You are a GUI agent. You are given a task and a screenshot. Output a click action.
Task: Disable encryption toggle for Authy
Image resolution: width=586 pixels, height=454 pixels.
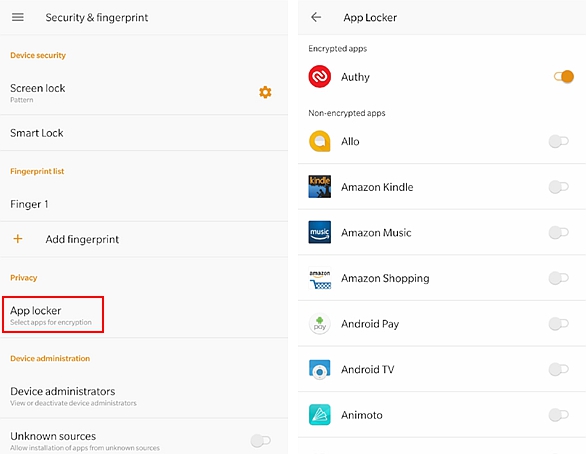pos(564,77)
